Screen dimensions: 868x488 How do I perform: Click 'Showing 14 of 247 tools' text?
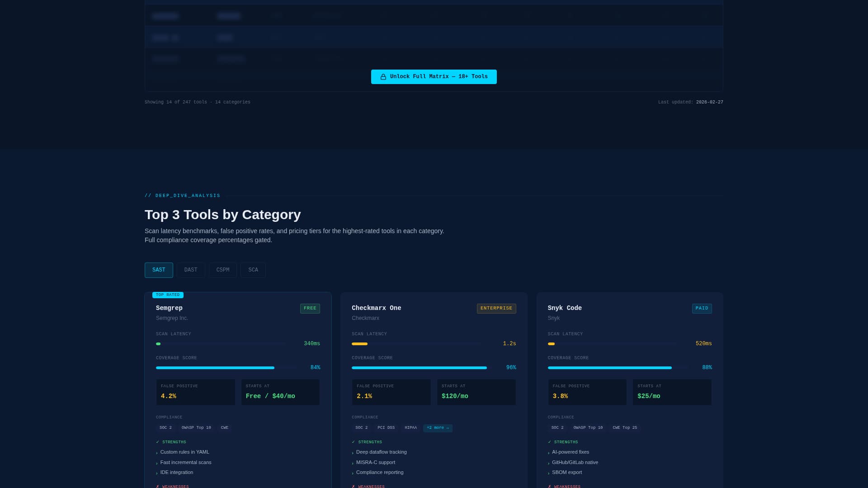pyautogui.click(x=176, y=103)
